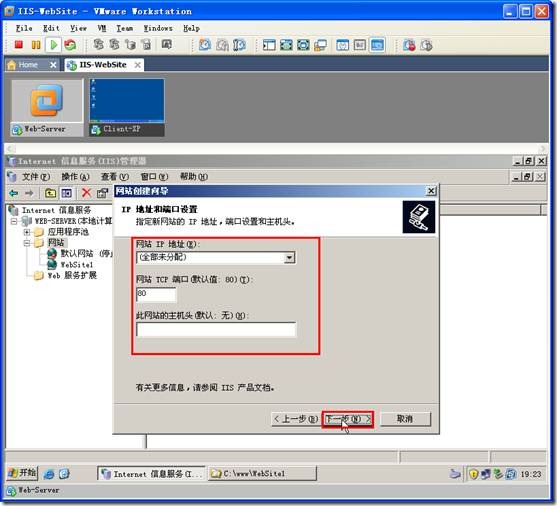The height and width of the screenshot is (506, 557).
Task: Select the 应用程序池 tree item
Action: pyautogui.click(x=68, y=232)
